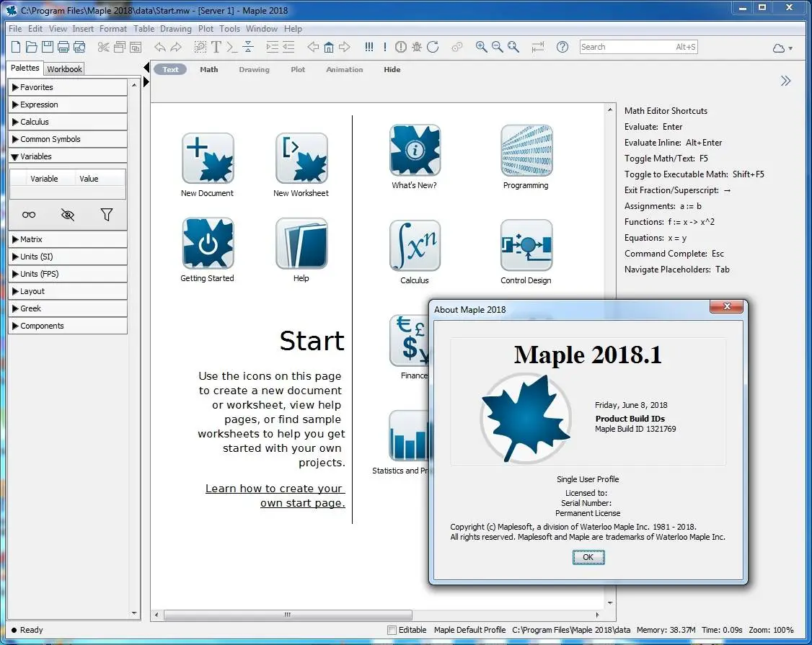The image size is (812, 645).
Task: Expand the Units (SI) palette
Action: click(68, 257)
